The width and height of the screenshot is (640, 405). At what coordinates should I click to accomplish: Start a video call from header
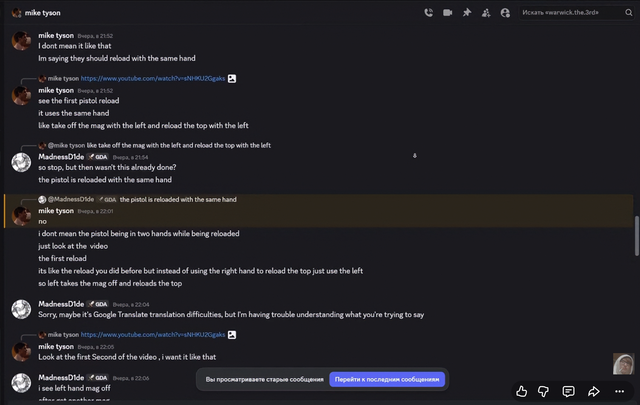pyautogui.click(x=447, y=13)
